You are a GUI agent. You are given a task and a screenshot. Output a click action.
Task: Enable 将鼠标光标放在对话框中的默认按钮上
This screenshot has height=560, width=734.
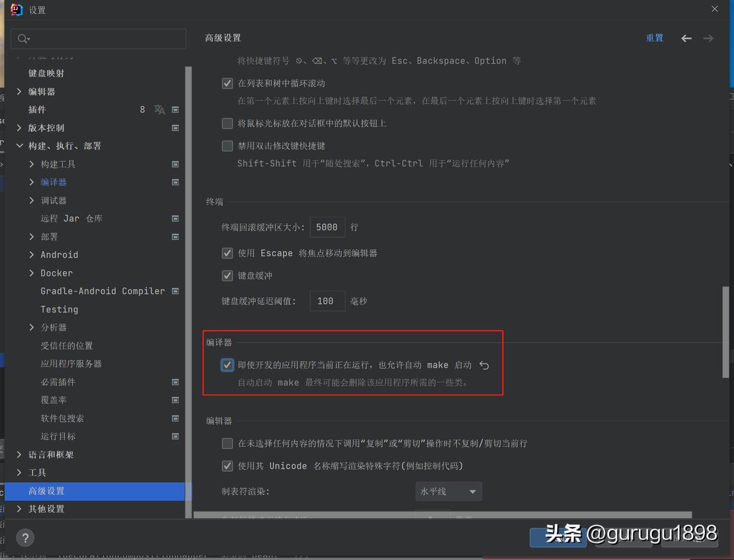click(x=227, y=123)
